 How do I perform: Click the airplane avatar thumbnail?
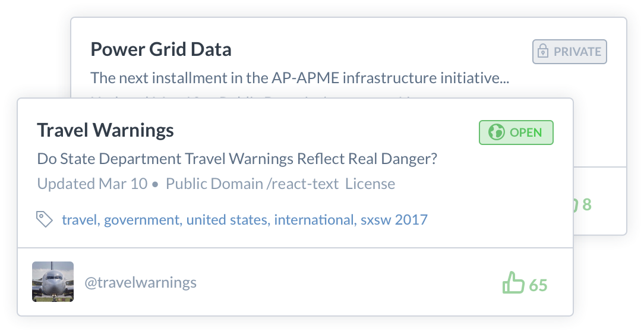tap(53, 282)
